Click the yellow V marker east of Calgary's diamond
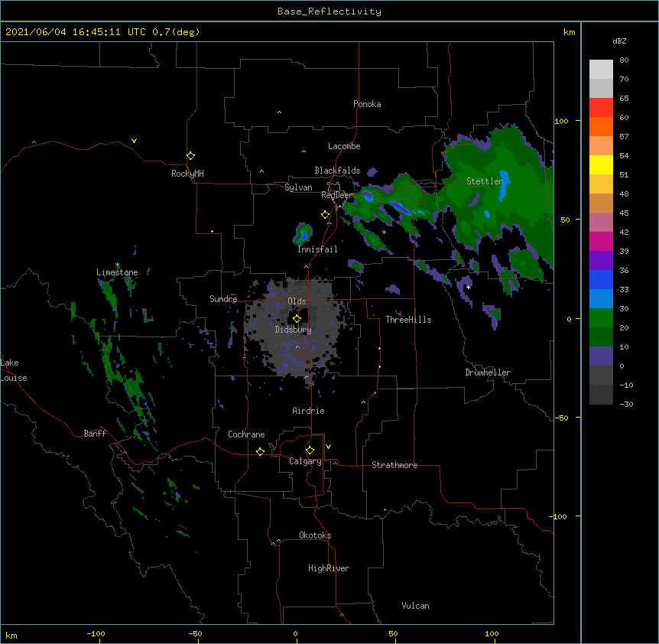 click(x=328, y=447)
